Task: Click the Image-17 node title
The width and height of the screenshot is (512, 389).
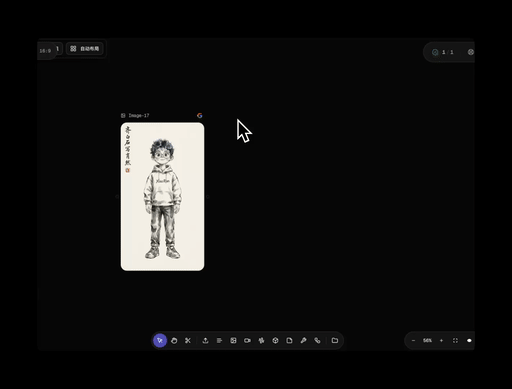Action: point(139,115)
